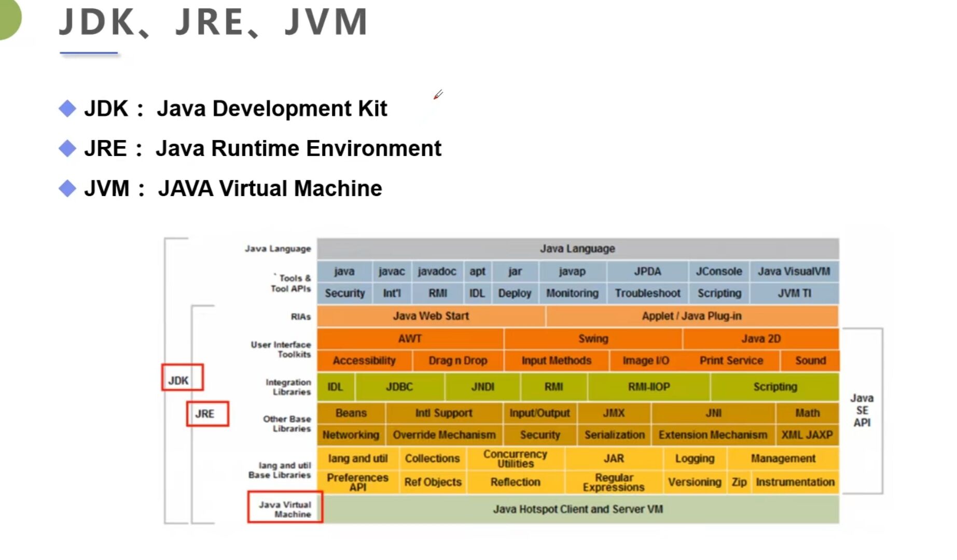This screenshot has width=957, height=560.
Task: Click the Java Hotspot Client and Server VM bar
Action: (x=578, y=509)
